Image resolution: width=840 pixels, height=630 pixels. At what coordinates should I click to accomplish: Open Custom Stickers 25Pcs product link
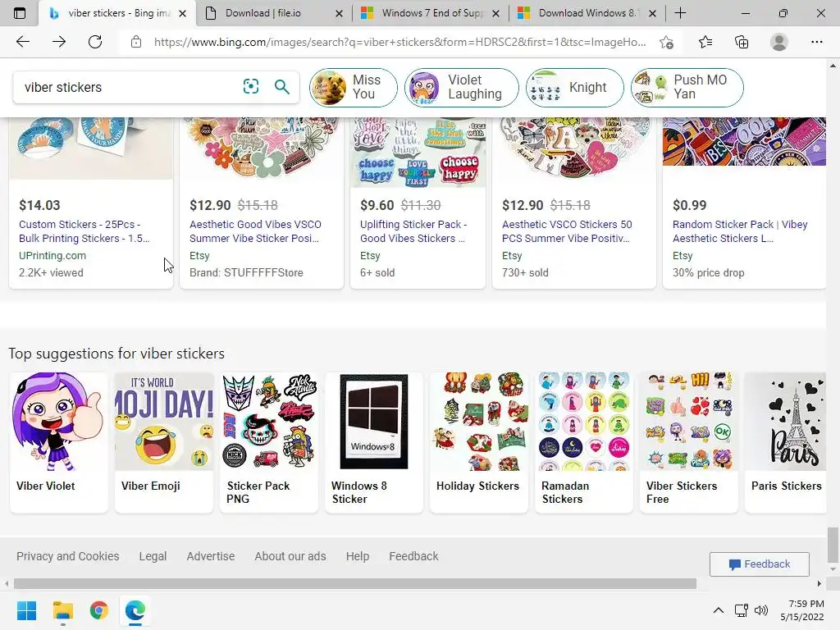tap(84, 231)
